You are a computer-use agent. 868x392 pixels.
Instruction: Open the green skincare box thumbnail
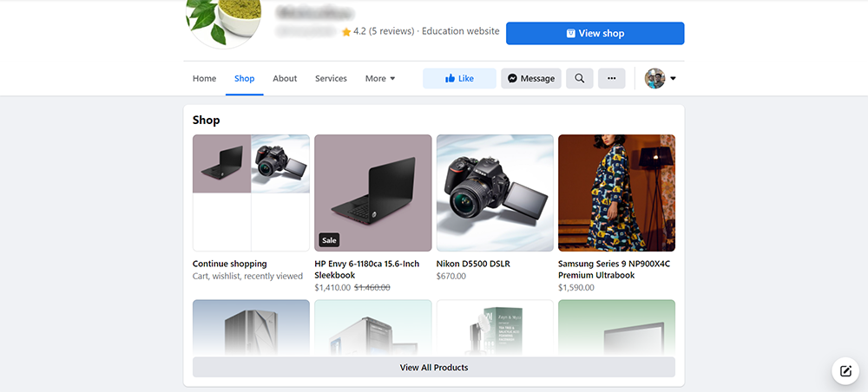coord(495,327)
